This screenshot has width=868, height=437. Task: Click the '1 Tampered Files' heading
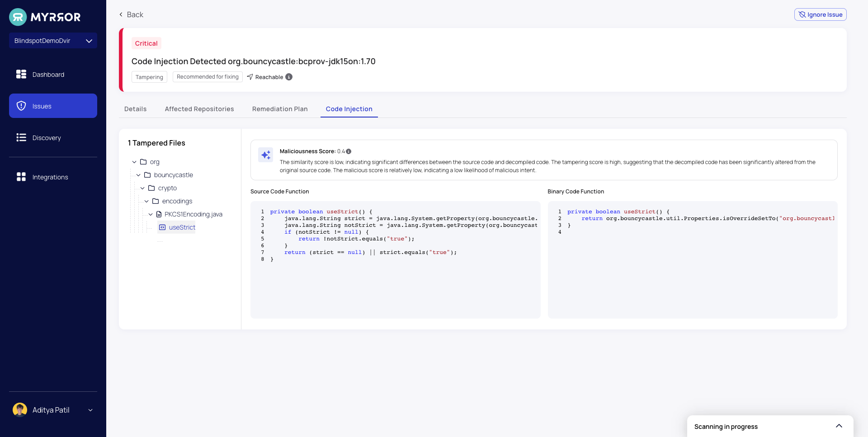(156, 143)
